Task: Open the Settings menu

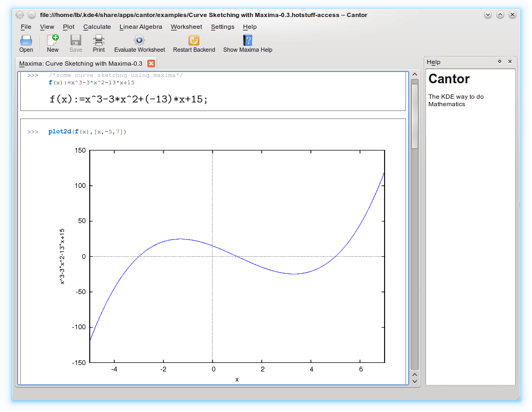Action: coord(222,27)
